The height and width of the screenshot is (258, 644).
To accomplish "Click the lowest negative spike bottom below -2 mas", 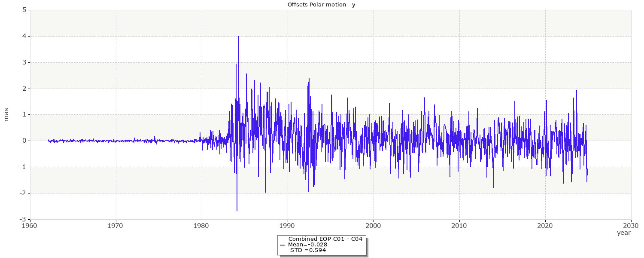I will 237,210.
